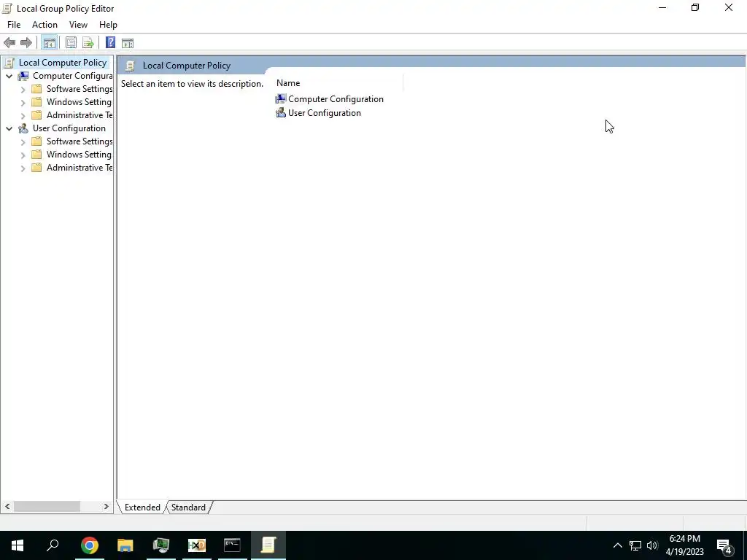The width and height of the screenshot is (747, 560).
Task: Open the Action menu
Action: coord(44,25)
